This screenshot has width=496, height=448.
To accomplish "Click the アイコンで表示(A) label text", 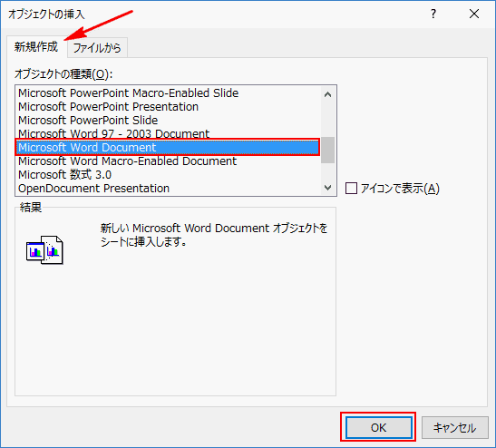I will point(400,189).
